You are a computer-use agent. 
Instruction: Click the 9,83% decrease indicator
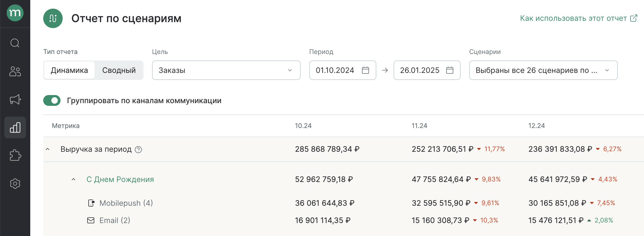point(488,179)
